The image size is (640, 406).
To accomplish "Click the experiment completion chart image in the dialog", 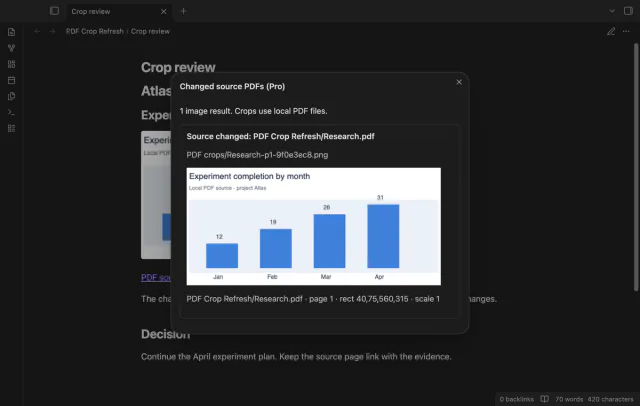I will 313,226.
